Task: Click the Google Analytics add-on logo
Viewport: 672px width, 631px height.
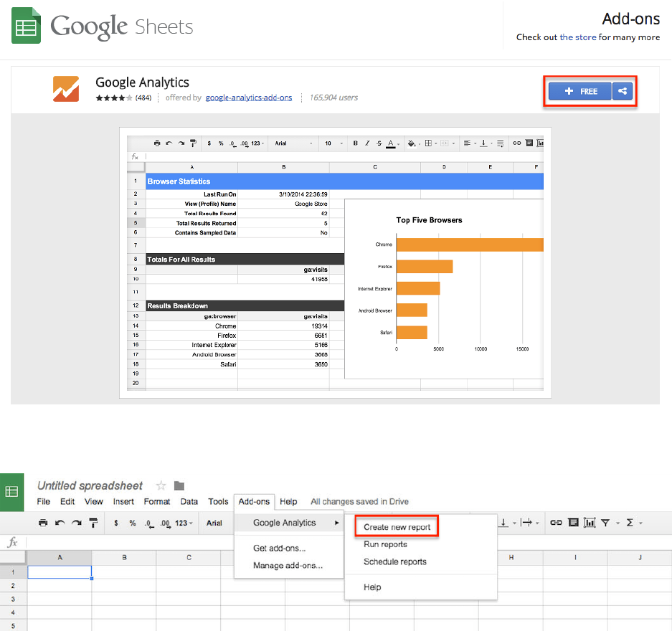Action: pyautogui.click(x=66, y=89)
